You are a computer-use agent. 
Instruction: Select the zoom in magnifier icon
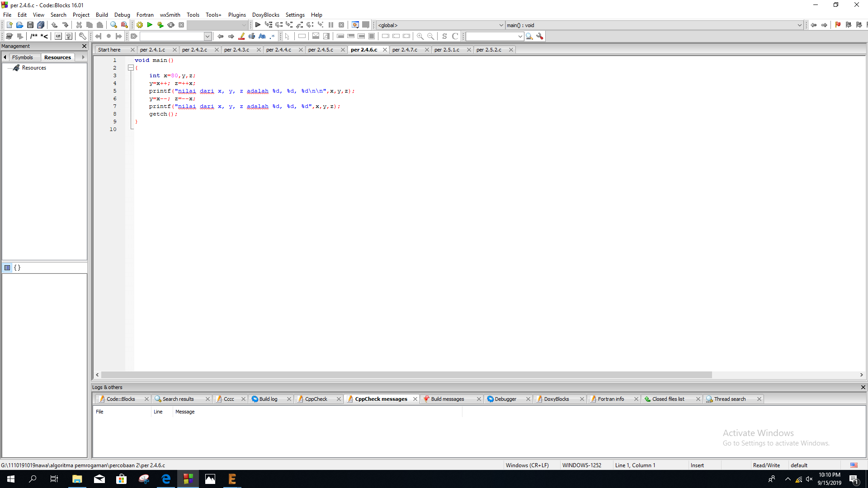tap(420, 36)
